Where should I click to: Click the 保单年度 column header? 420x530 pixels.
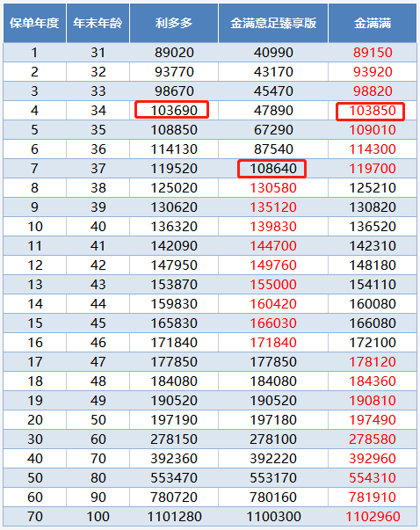[34, 24]
